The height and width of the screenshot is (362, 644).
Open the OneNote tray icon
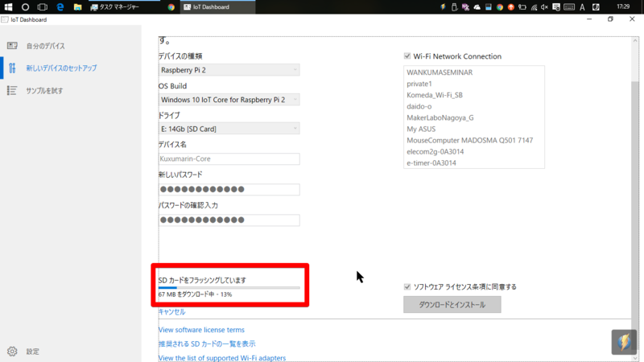click(x=465, y=6)
